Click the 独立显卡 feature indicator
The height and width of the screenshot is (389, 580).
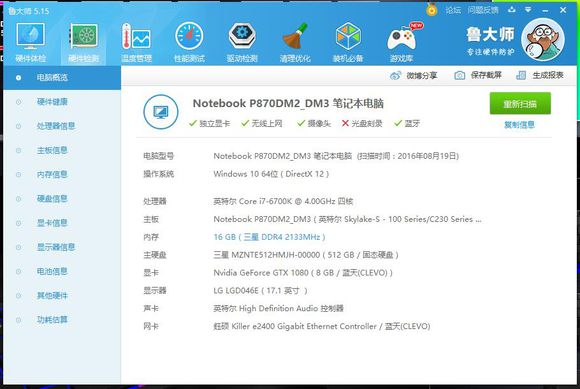[x=209, y=124]
